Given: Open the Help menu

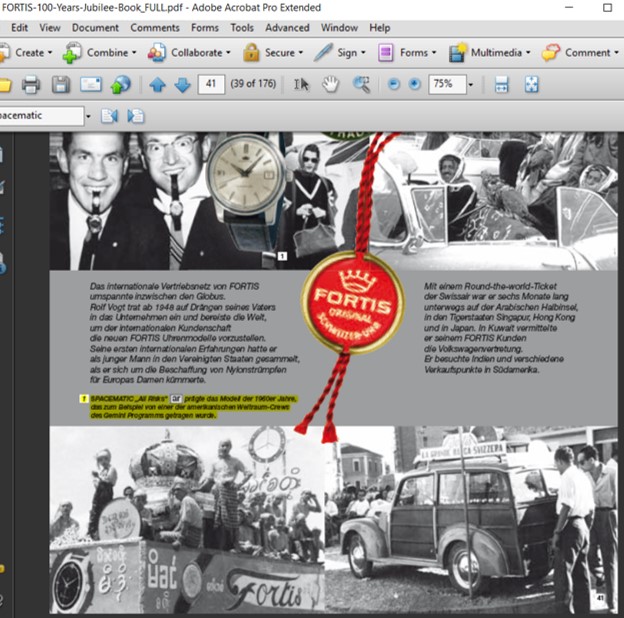Looking at the screenshot, I should click(379, 28).
